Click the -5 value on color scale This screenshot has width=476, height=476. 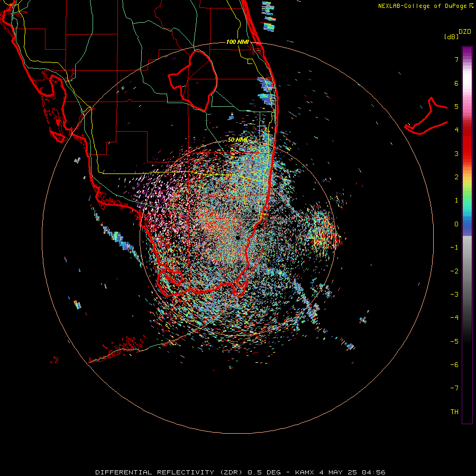[x=454, y=342]
